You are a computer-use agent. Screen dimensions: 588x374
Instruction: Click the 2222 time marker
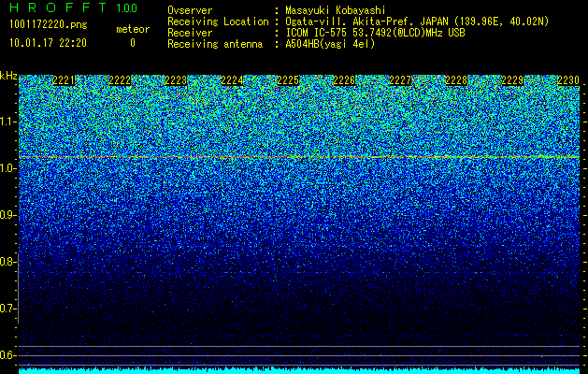pyautogui.click(x=120, y=80)
